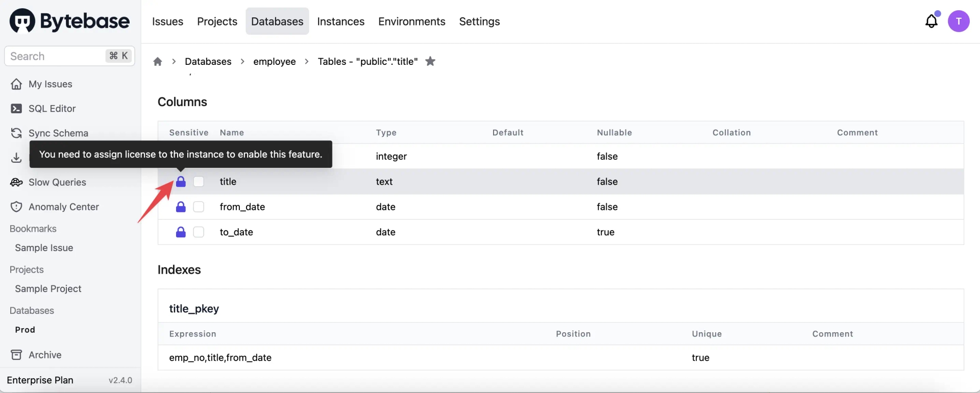Click the integer type cell
Screen dimensions: 980x393
391,156
